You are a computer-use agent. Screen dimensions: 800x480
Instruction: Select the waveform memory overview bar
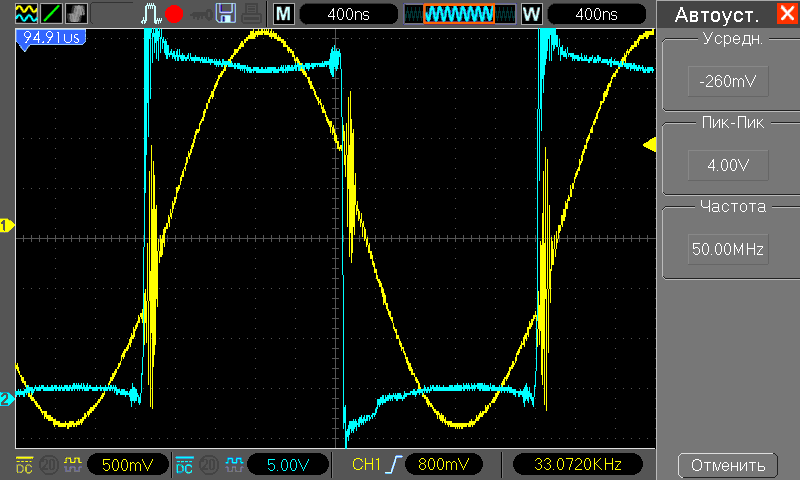point(459,14)
